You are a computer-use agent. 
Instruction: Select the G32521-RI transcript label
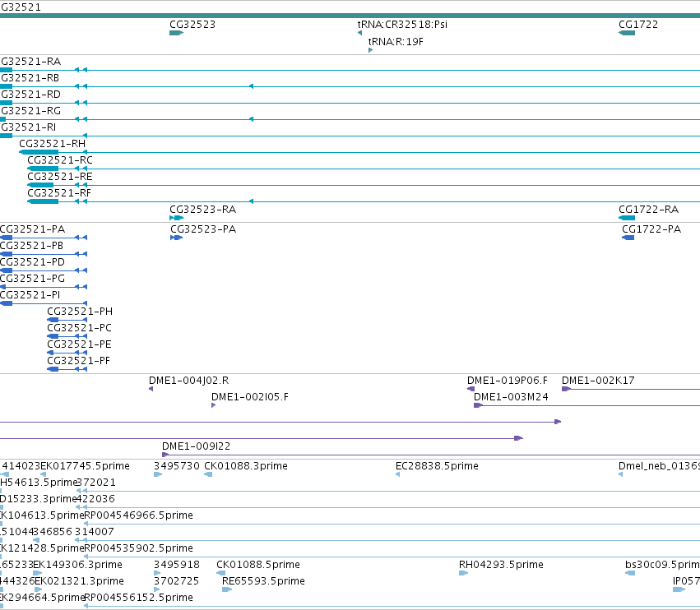[x=29, y=127]
